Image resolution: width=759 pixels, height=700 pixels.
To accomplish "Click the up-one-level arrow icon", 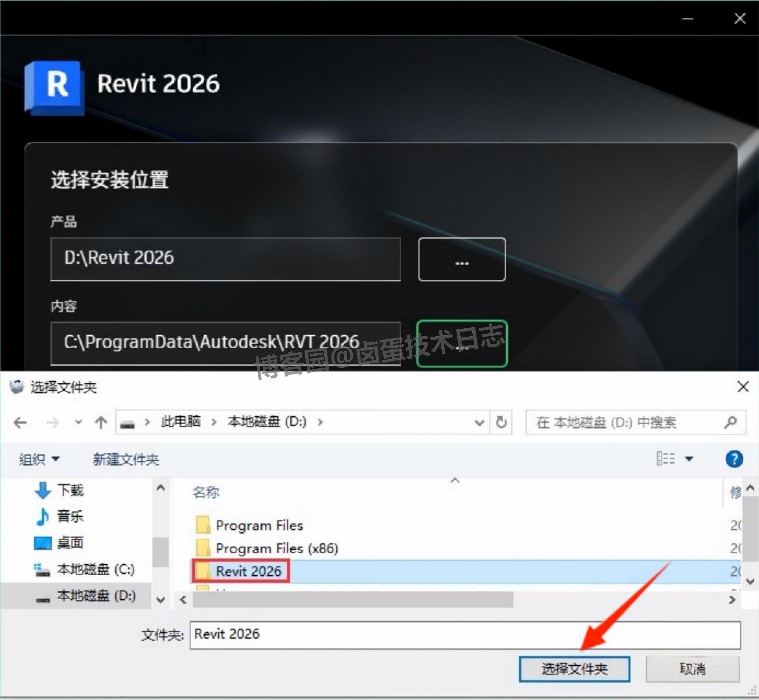I will [101, 422].
